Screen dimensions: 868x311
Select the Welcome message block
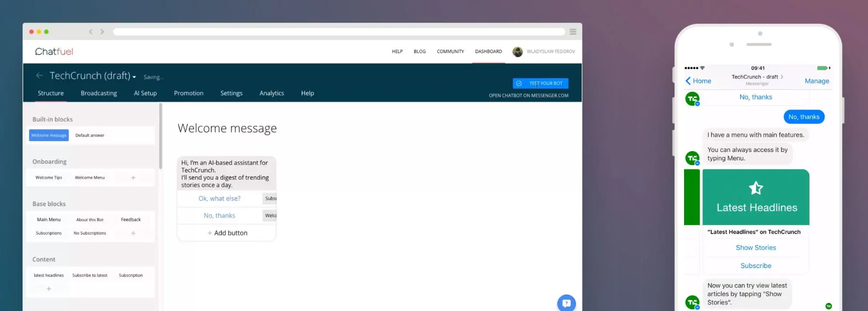pyautogui.click(x=49, y=135)
